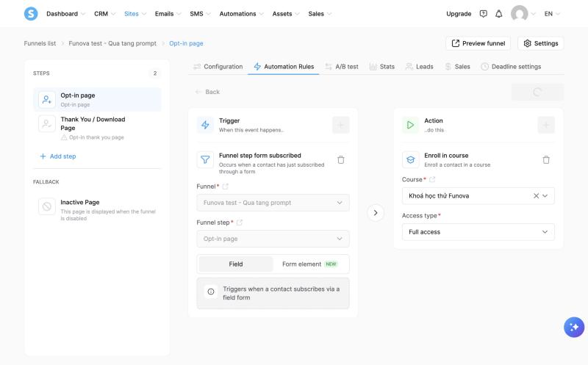Select the Opt-in page step
This screenshot has width=588, height=365.
[x=98, y=100]
